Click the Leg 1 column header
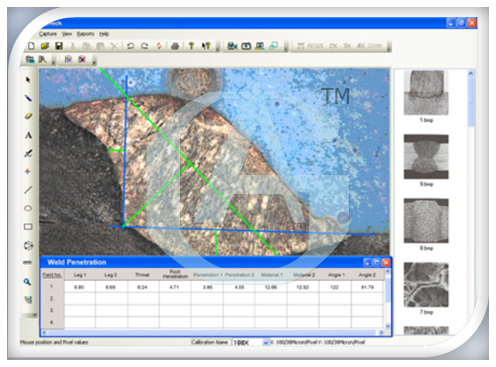Image resolution: width=496 pixels, height=367 pixels. [80, 275]
